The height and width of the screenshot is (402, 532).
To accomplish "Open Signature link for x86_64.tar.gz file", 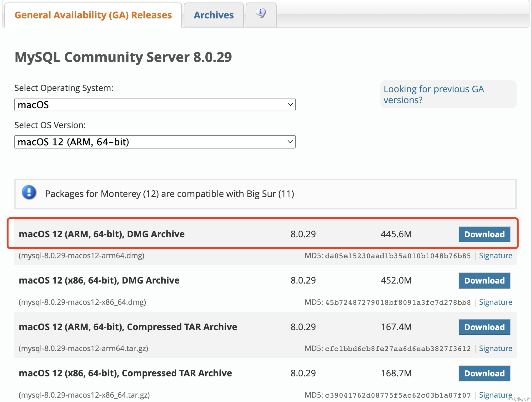I will (x=495, y=395).
